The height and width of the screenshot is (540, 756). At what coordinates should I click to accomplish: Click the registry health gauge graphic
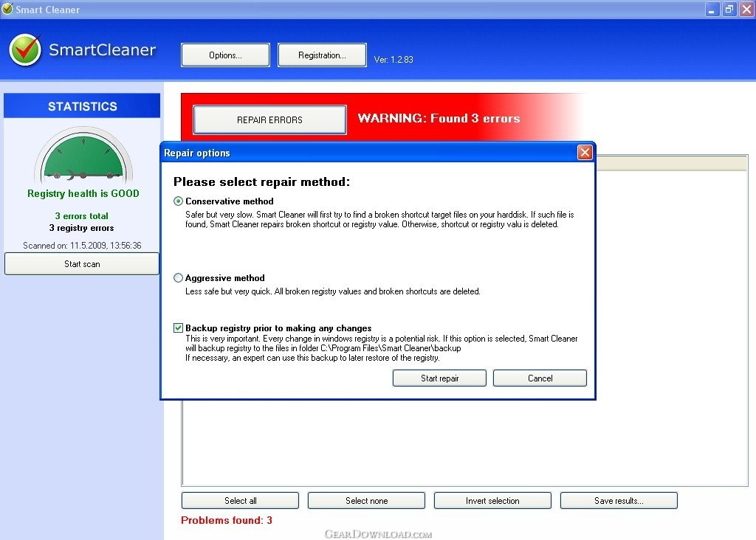coord(83,154)
